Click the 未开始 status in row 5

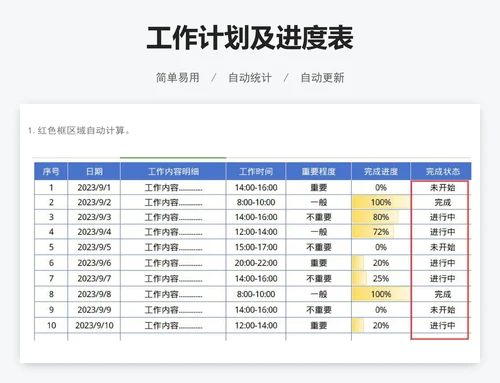(441, 247)
